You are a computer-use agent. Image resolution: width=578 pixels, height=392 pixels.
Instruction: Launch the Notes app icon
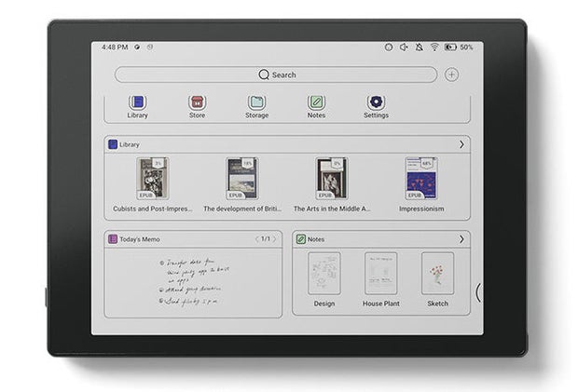316,102
